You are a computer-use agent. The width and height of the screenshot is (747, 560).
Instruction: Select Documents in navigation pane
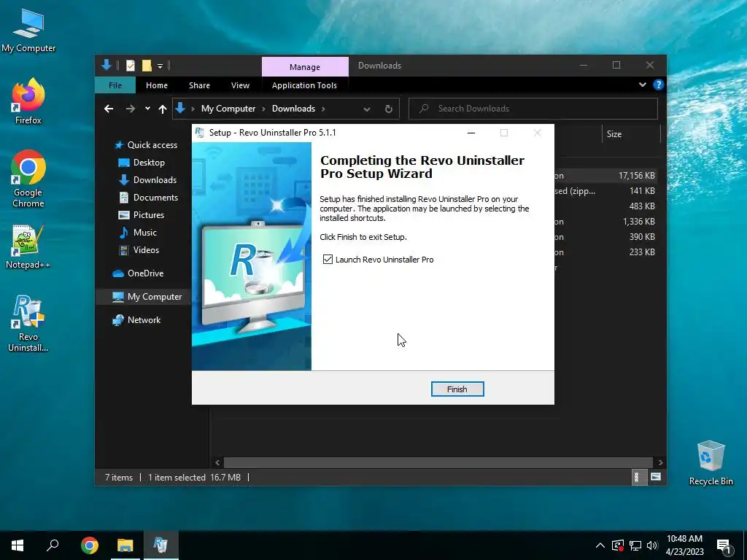click(x=148, y=197)
